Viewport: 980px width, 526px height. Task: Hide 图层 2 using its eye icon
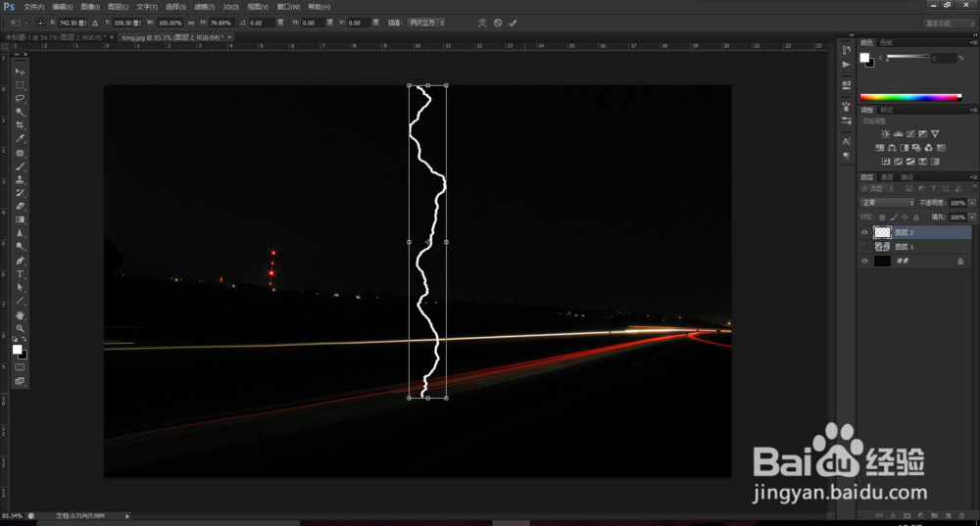click(x=864, y=232)
